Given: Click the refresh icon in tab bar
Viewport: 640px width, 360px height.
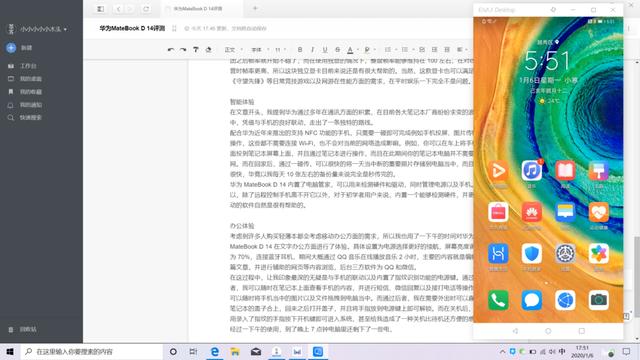Looking at the screenshot, I should [146, 9].
